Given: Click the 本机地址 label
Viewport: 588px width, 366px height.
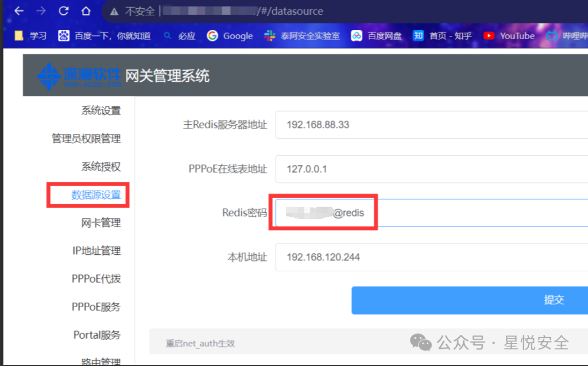Looking at the screenshot, I should pyautogui.click(x=247, y=257).
